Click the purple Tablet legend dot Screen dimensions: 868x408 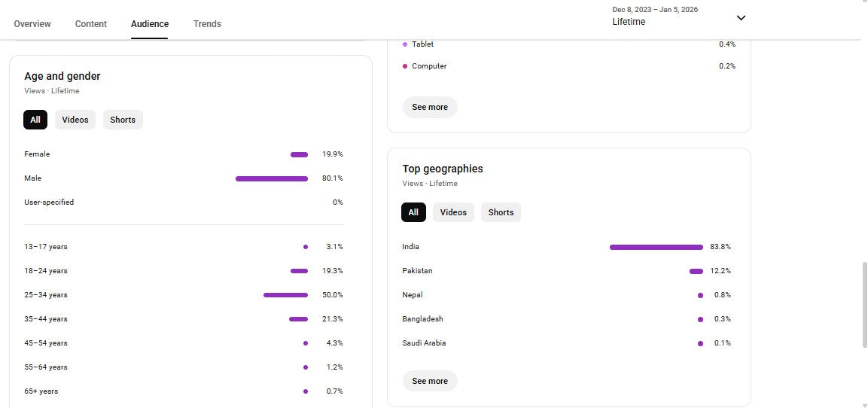405,44
